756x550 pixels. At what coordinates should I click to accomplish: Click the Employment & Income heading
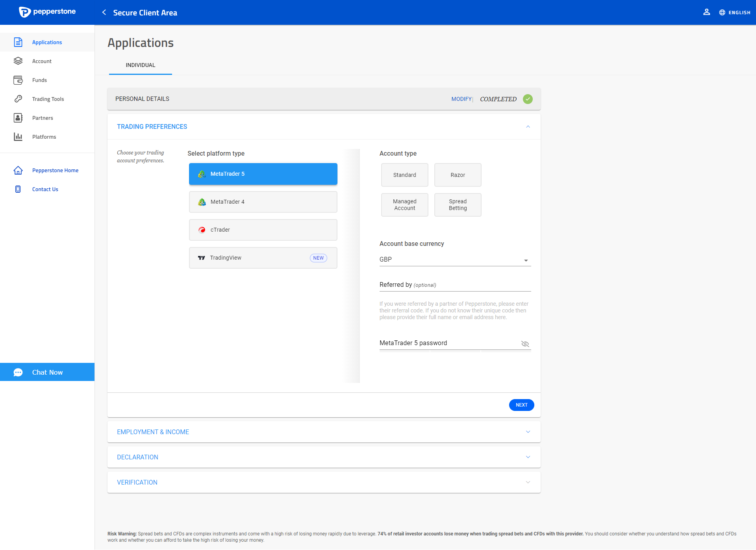pyautogui.click(x=153, y=432)
